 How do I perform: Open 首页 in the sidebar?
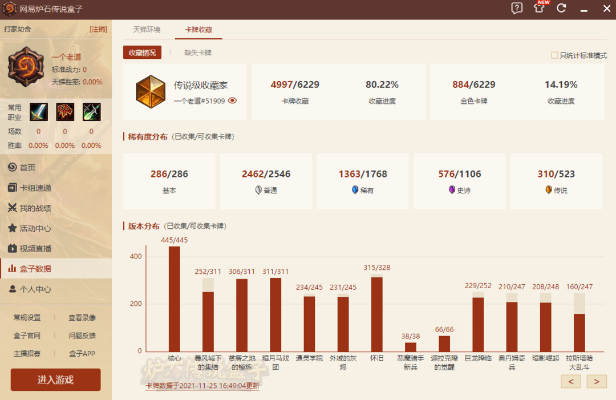pos(28,167)
